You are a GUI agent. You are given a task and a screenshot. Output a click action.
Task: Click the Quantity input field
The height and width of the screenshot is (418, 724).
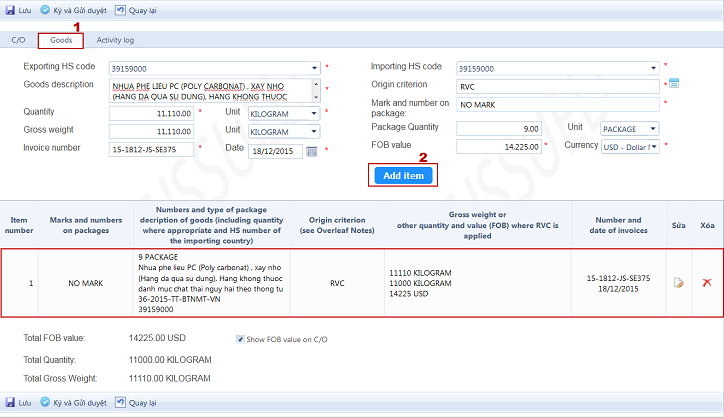[151, 113]
